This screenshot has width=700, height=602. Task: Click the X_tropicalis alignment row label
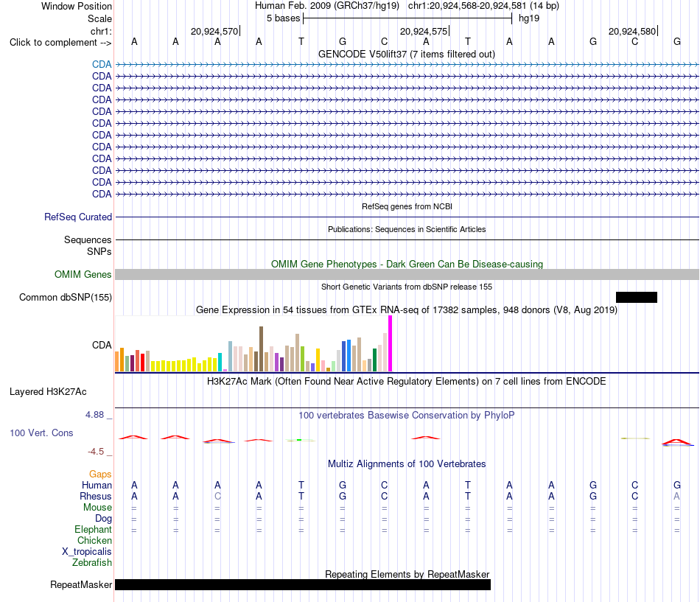click(x=87, y=552)
